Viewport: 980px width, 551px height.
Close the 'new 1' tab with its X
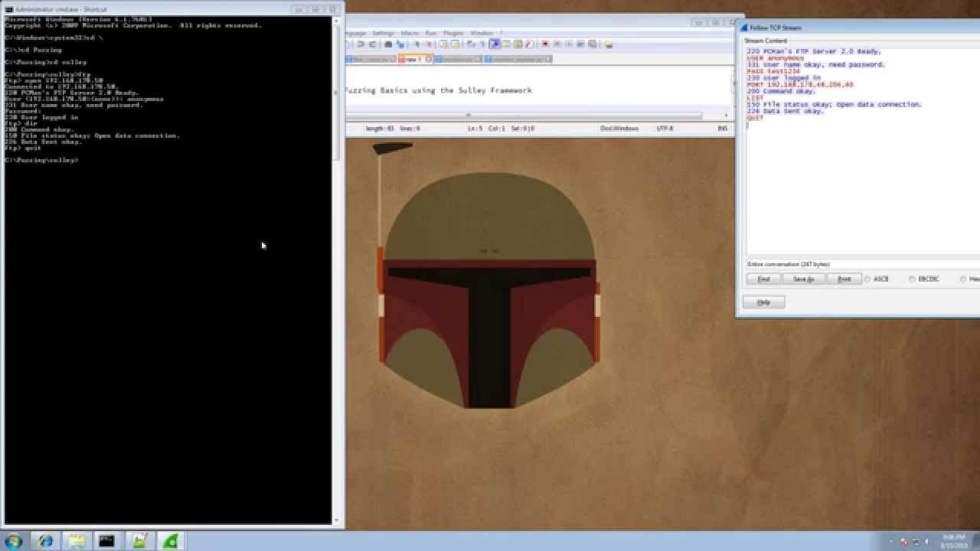click(429, 59)
